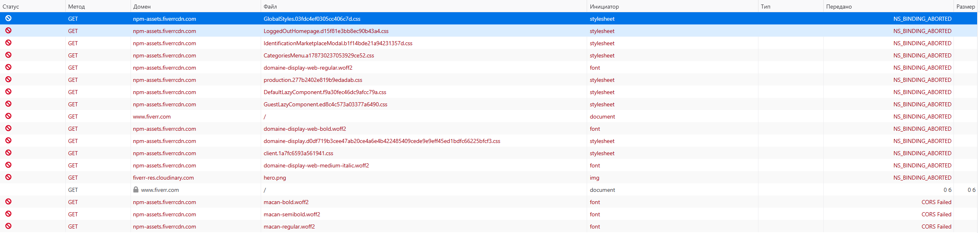Click blocked status icon for hero.png

point(8,177)
